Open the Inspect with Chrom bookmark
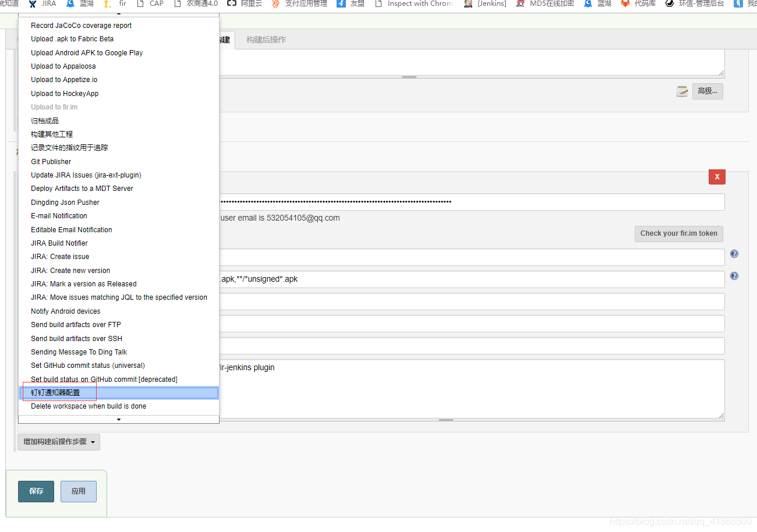 (413, 3)
